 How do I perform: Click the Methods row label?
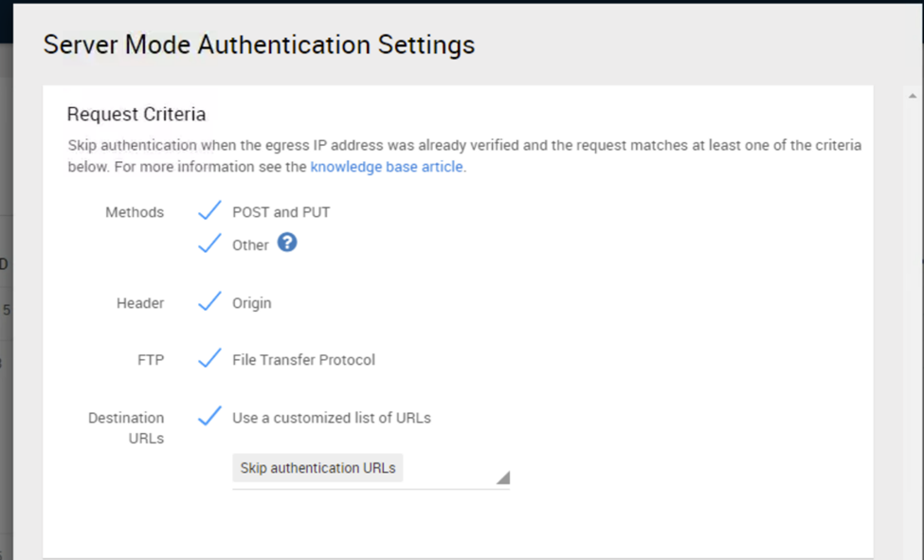click(x=135, y=212)
